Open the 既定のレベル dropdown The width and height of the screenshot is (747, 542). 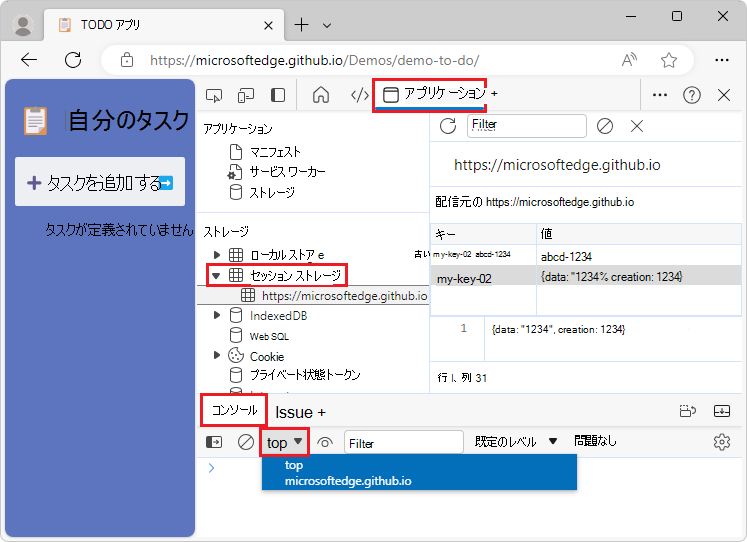point(515,442)
